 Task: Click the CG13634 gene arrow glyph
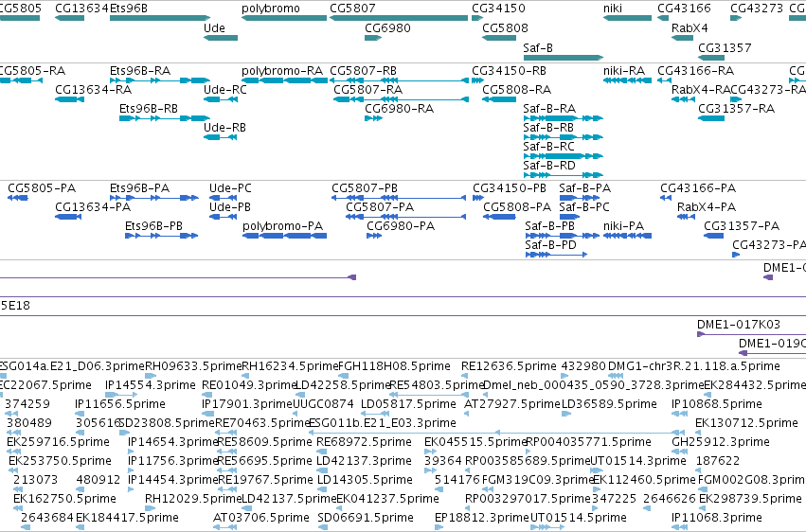click(x=69, y=18)
